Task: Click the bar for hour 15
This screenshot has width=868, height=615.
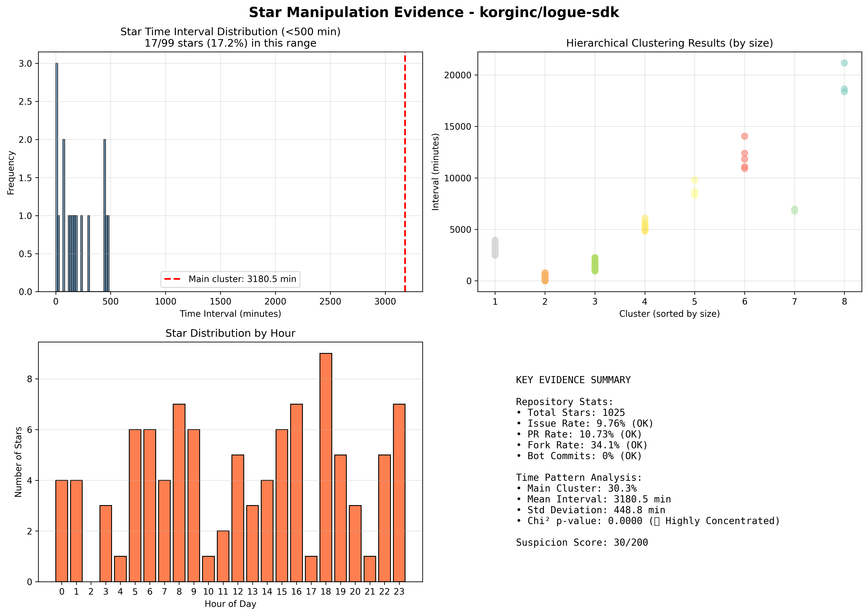Action: (282, 506)
